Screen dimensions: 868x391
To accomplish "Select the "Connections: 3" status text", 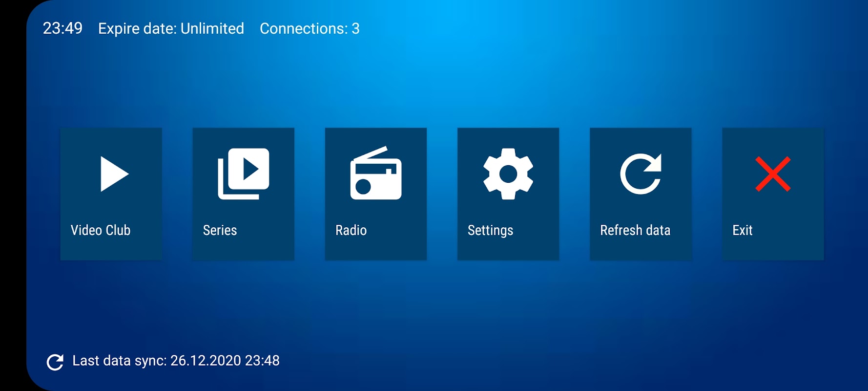I will [x=310, y=28].
